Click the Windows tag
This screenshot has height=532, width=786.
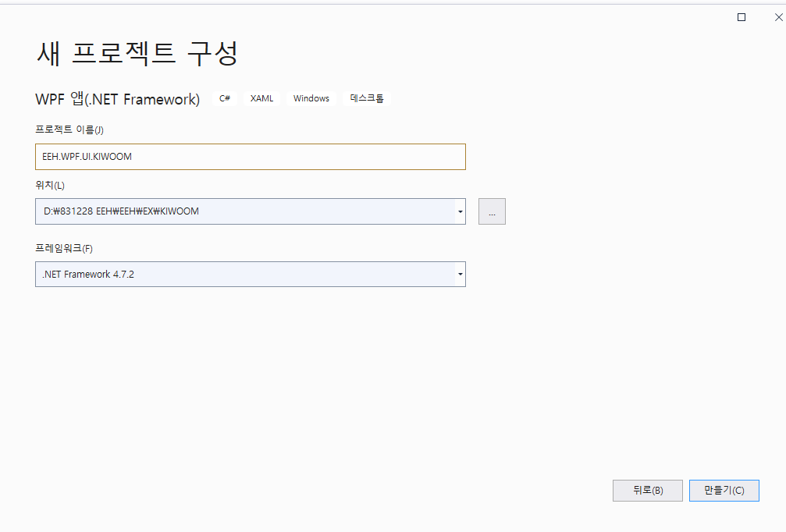point(311,99)
